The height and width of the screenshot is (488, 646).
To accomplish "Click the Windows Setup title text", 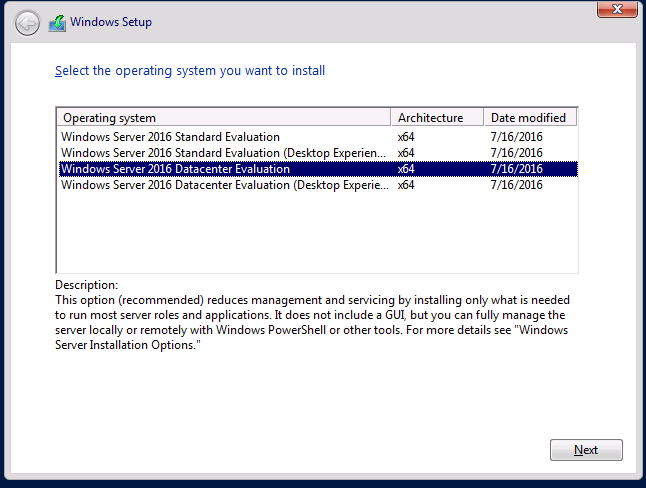I will tap(111, 22).
